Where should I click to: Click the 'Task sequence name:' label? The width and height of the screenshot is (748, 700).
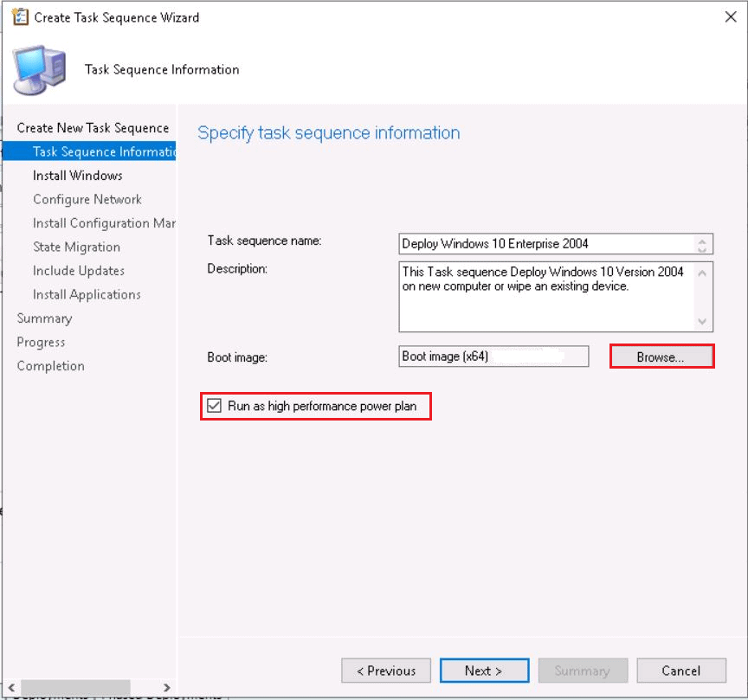pyautogui.click(x=264, y=241)
